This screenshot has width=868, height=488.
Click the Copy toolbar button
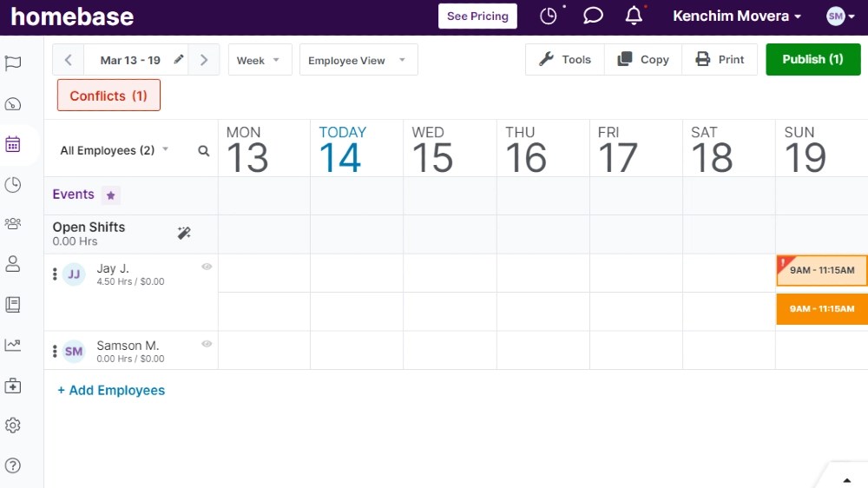point(643,60)
